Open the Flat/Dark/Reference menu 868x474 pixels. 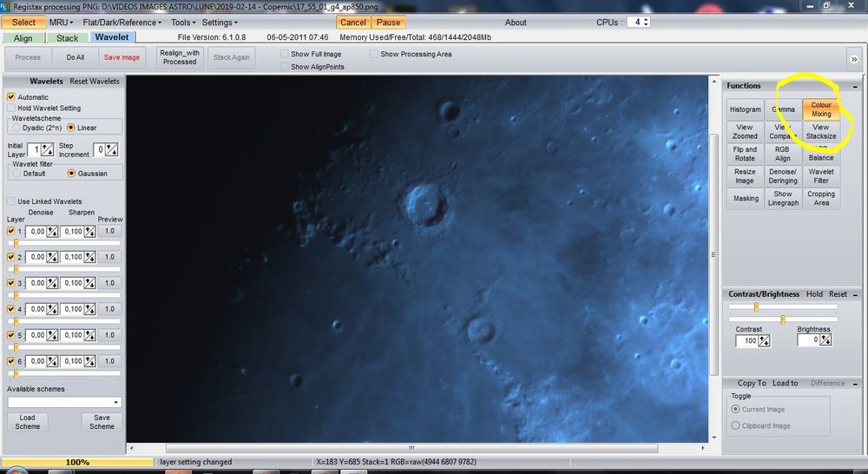[x=122, y=23]
